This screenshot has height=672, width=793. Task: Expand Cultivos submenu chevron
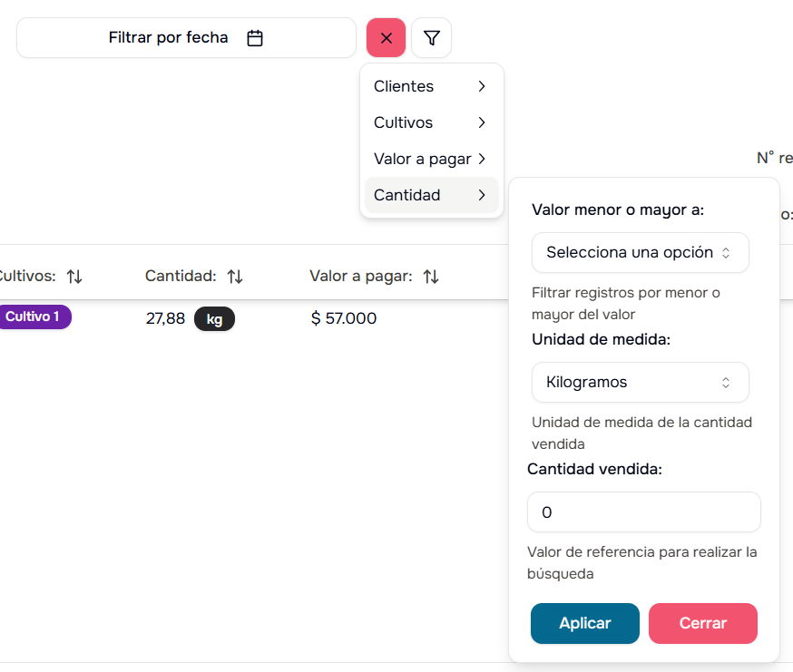pyautogui.click(x=482, y=122)
